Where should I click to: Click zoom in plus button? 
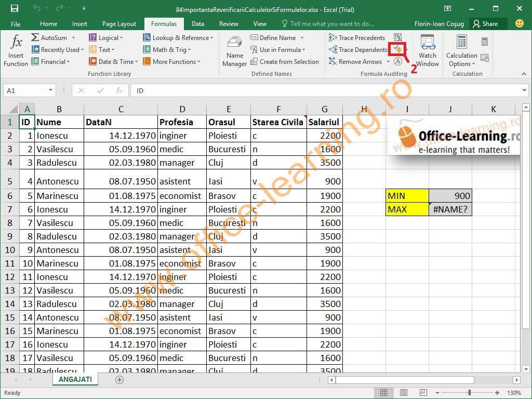[x=497, y=393]
